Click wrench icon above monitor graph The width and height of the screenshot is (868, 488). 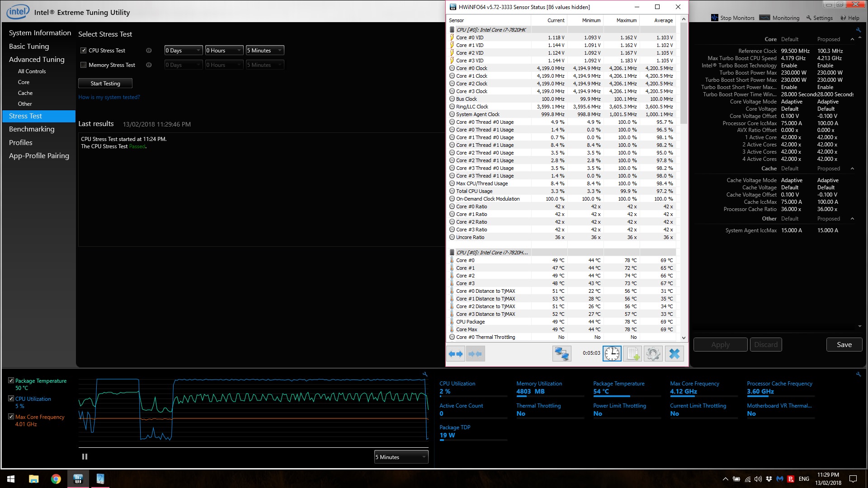(x=425, y=374)
